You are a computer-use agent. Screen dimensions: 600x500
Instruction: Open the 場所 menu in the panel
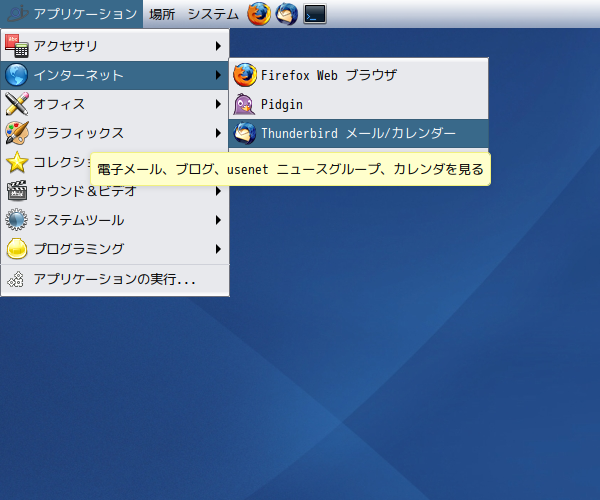tap(162, 14)
